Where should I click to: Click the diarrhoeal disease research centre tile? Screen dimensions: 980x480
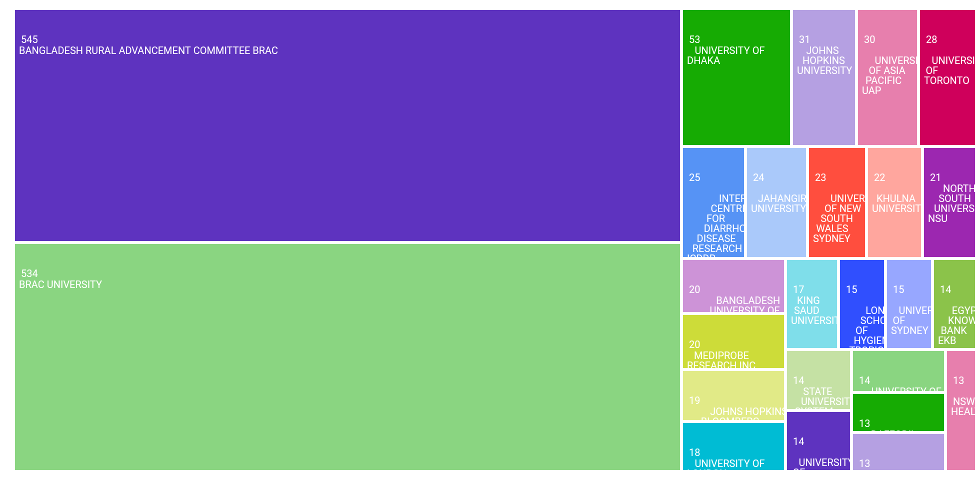713,202
